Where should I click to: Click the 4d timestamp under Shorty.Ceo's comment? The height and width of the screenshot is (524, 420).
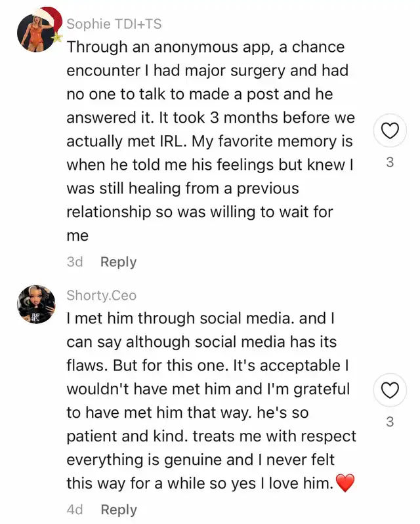click(x=74, y=509)
